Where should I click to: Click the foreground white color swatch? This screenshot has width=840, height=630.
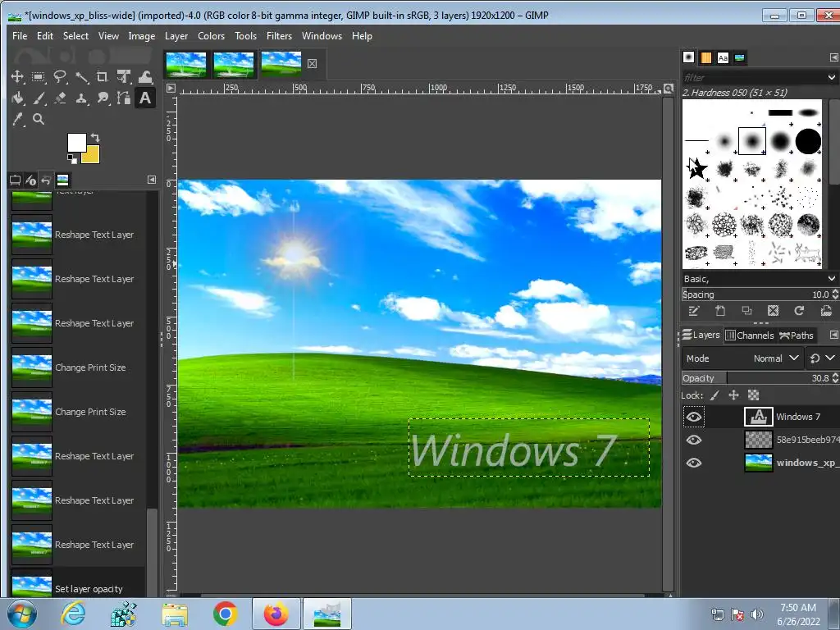[x=76, y=143]
